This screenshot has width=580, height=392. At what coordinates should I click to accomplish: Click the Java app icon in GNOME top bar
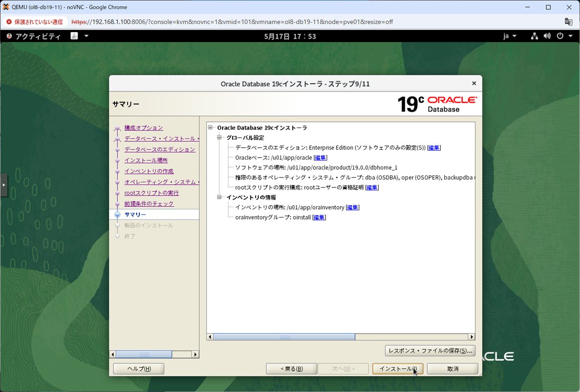coord(74,36)
